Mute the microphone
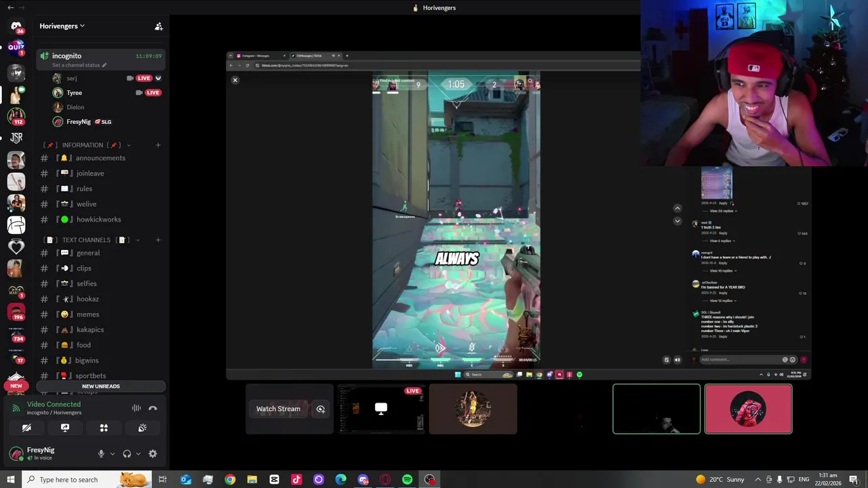868x488 pixels. point(101,453)
